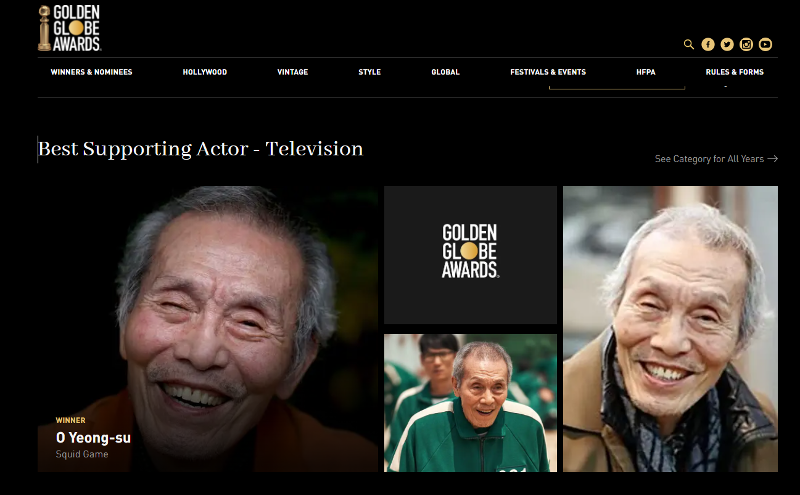
Task: Open Rules & Forms menu
Action: [x=735, y=72]
